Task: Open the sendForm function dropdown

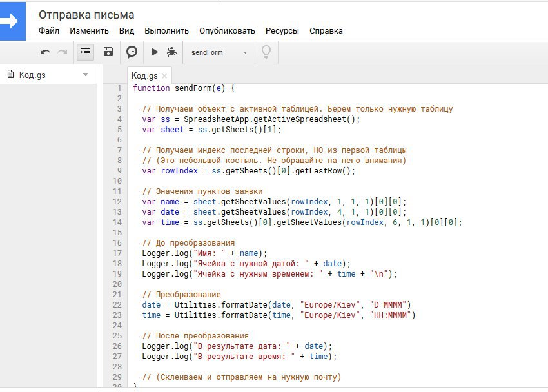Action: [219, 52]
